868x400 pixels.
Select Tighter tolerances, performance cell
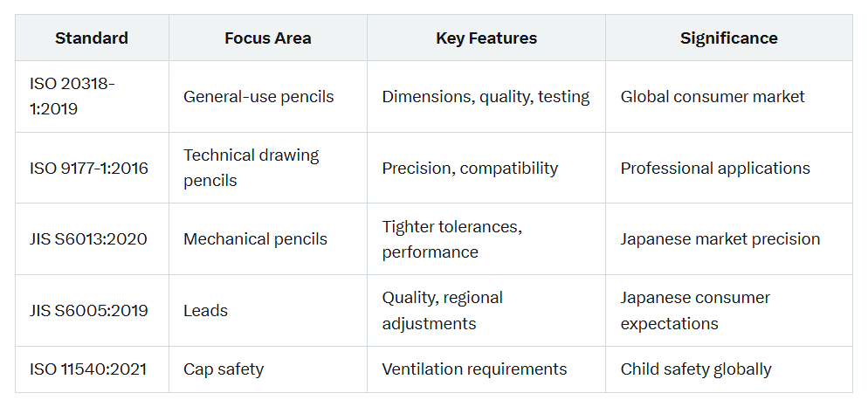click(x=486, y=238)
